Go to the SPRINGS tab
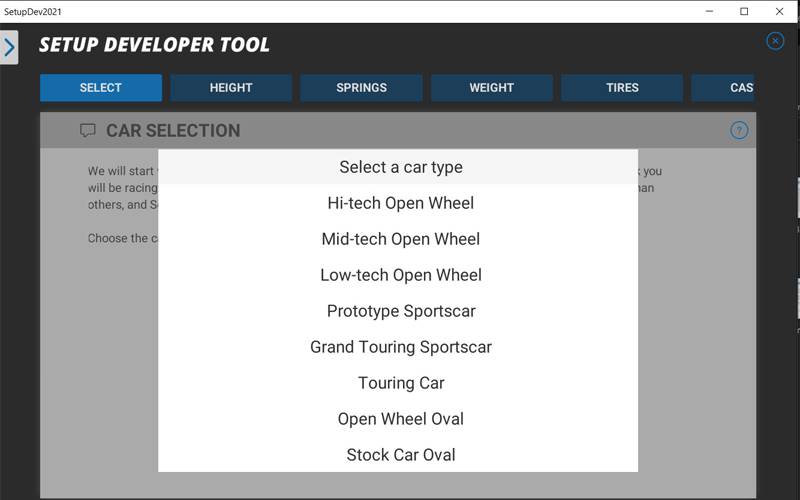 tap(361, 88)
